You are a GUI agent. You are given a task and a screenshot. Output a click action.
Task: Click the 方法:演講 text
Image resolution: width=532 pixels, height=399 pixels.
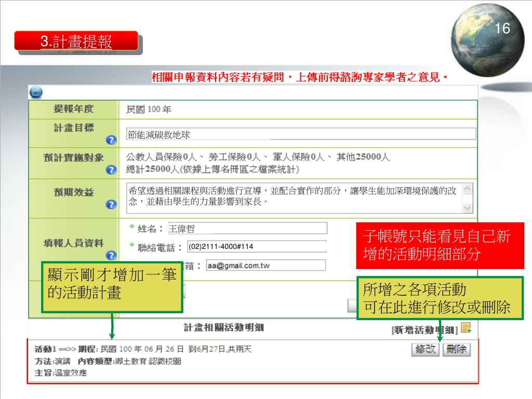52,361
